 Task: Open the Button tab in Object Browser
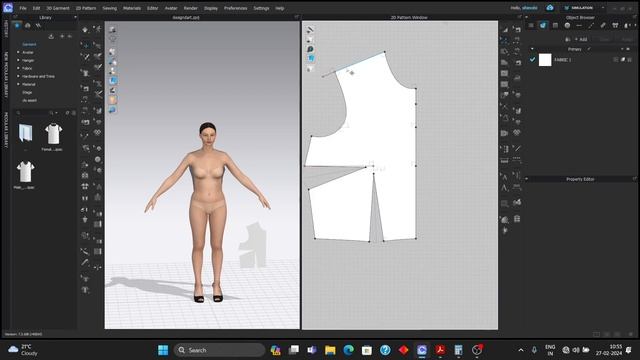(567, 25)
